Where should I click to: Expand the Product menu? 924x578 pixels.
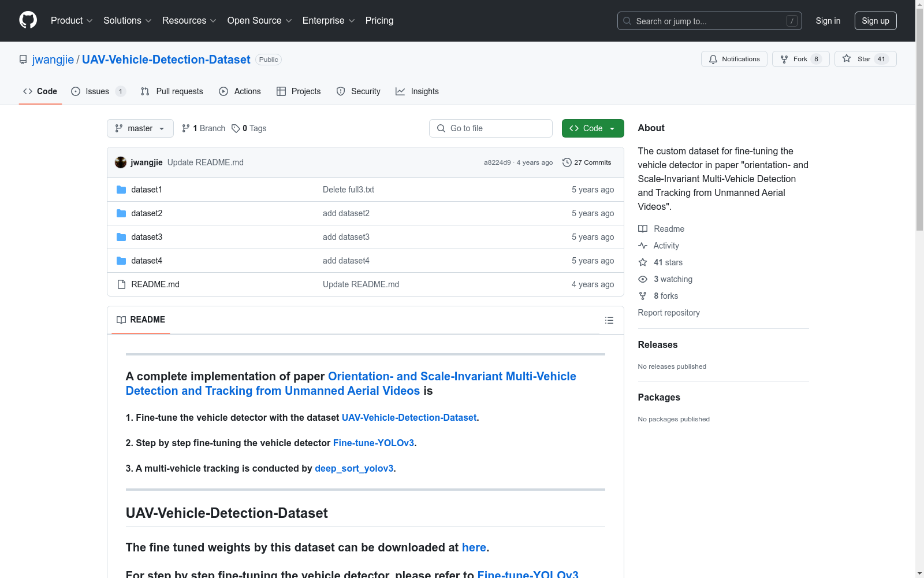click(x=72, y=21)
